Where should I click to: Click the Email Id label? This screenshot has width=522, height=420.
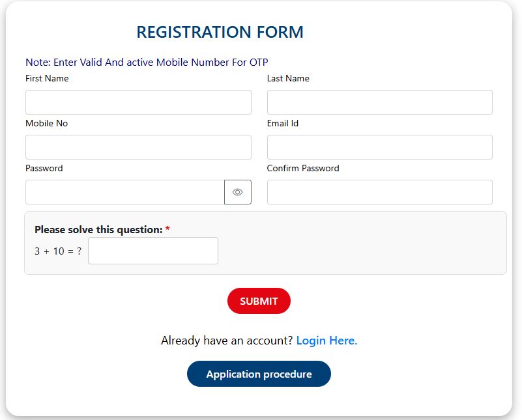tap(283, 123)
